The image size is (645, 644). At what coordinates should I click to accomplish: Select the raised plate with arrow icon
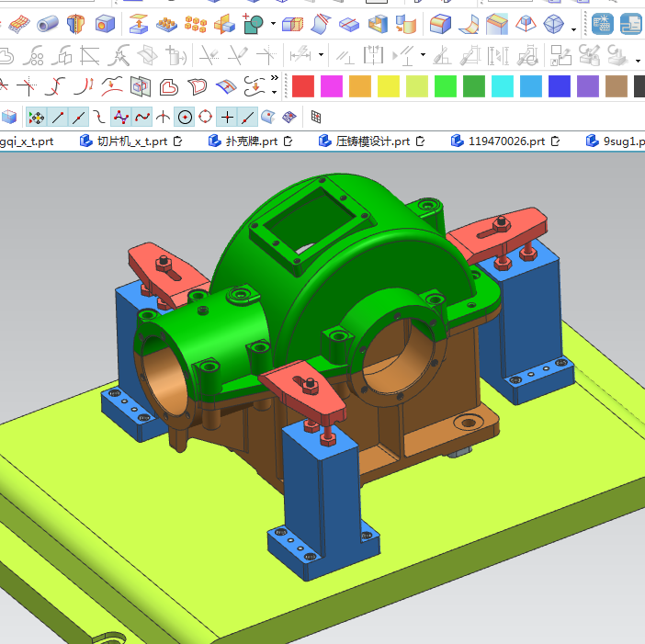[x=139, y=24]
